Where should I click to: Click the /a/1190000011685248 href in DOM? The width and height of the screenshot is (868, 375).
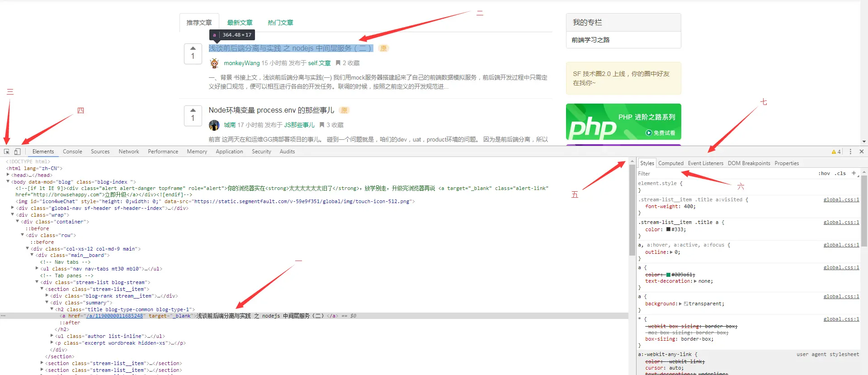115,316
